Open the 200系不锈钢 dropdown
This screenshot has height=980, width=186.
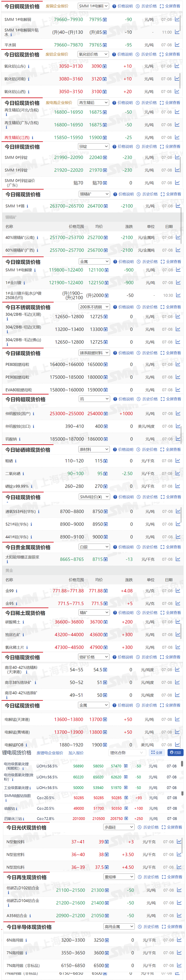(94, 307)
